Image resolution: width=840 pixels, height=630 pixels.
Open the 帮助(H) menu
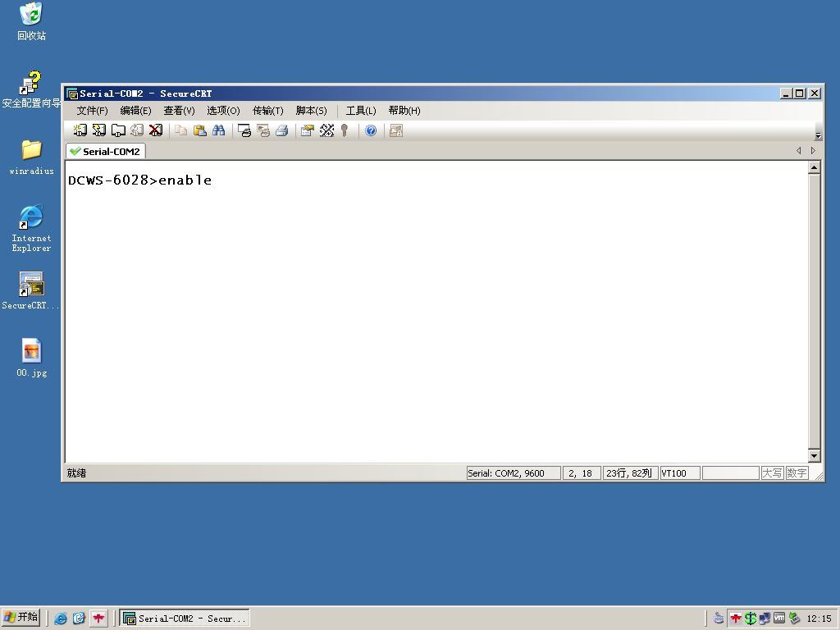tap(404, 111)
